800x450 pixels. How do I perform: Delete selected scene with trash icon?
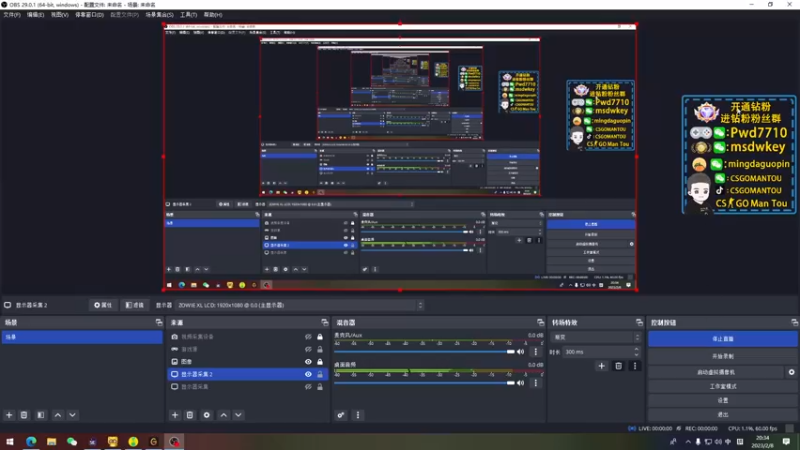(24, 415)
